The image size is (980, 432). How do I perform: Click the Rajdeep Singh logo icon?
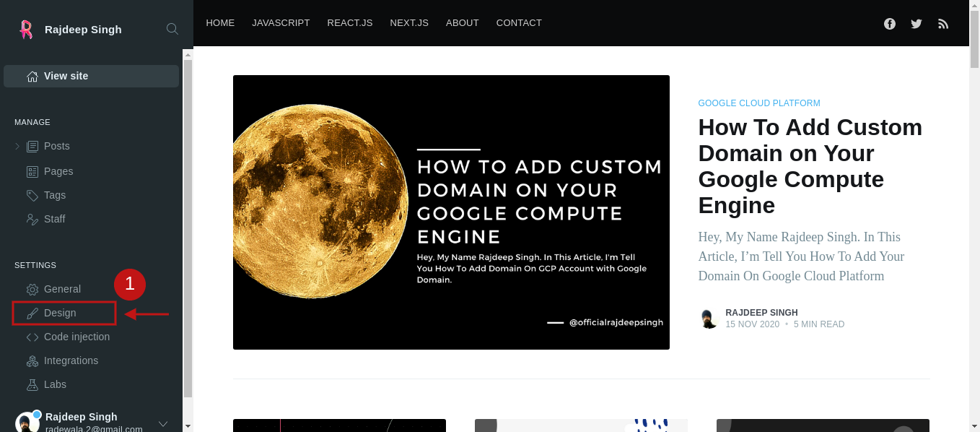tap(26, 29)
